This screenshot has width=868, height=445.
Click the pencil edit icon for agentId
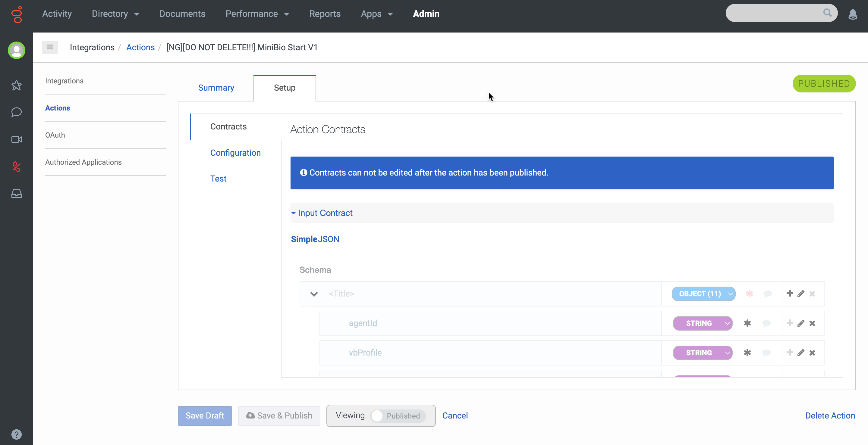coord(801,323)
